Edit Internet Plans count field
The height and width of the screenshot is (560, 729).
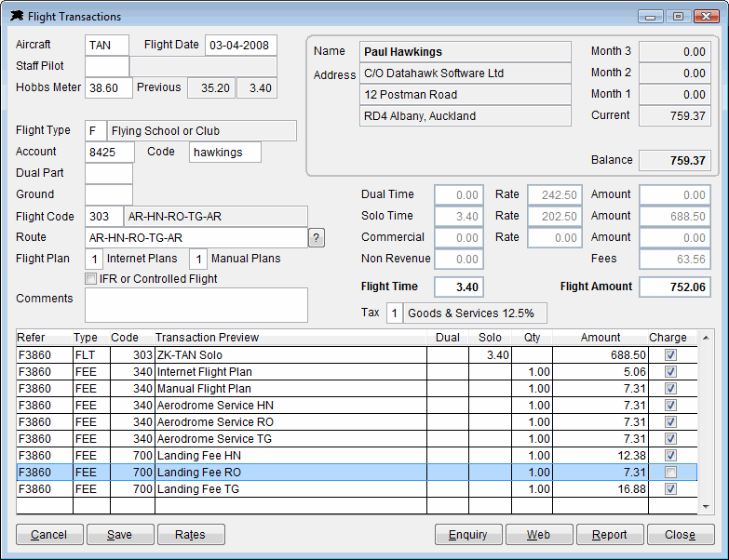tap(94, 260)
